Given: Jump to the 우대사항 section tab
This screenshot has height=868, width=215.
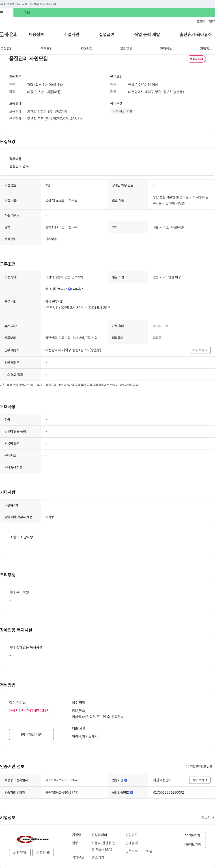Looking at the screenshot, I should 86,49.
